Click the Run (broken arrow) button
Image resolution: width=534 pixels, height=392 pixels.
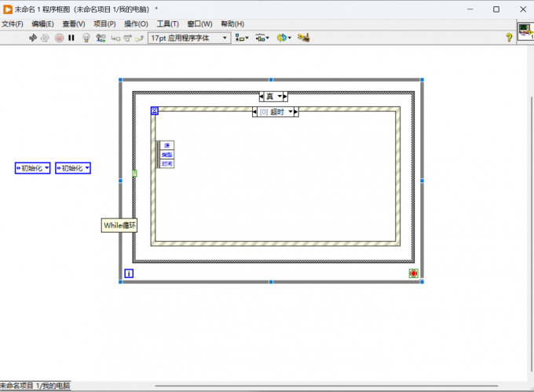[x=33, y=38]
